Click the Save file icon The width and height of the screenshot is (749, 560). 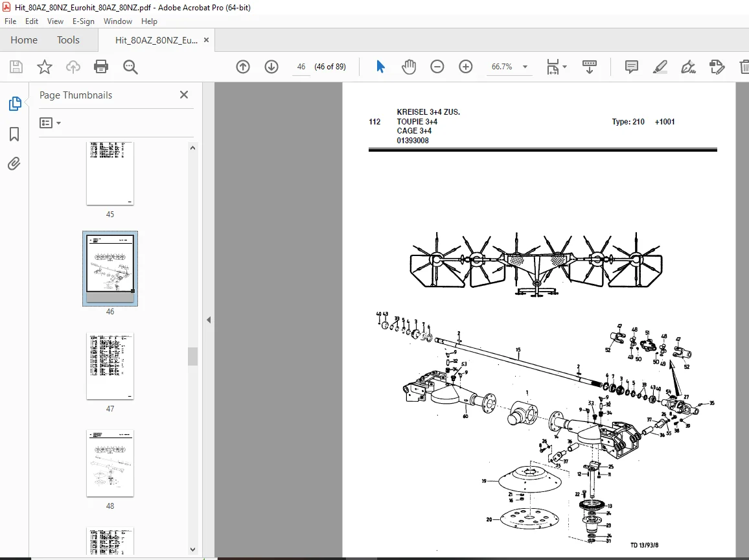[x=16, y=67]
